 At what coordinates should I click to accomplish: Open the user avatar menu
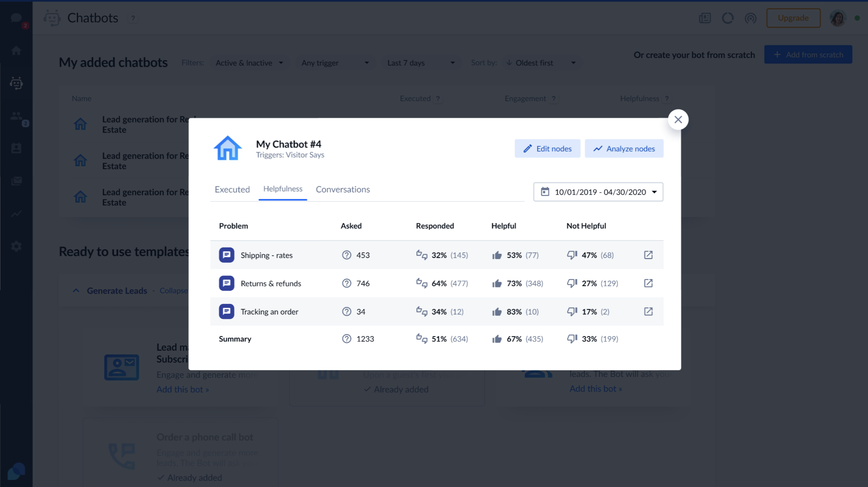point(837,18)
